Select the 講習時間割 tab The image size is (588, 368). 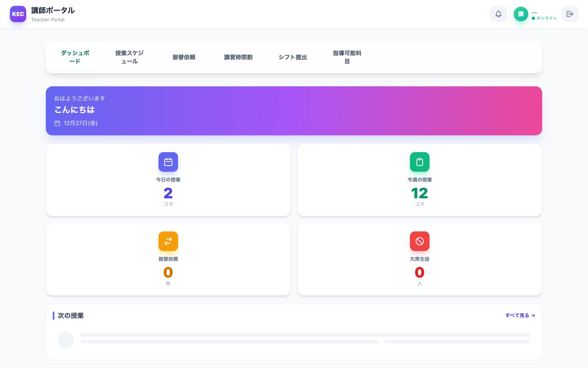coord(238,57)
